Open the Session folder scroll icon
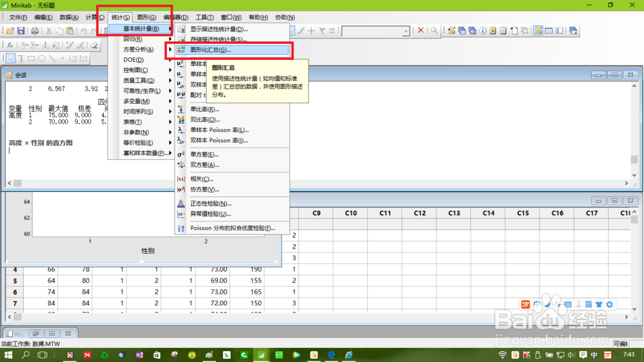 [x=451, y=31]
